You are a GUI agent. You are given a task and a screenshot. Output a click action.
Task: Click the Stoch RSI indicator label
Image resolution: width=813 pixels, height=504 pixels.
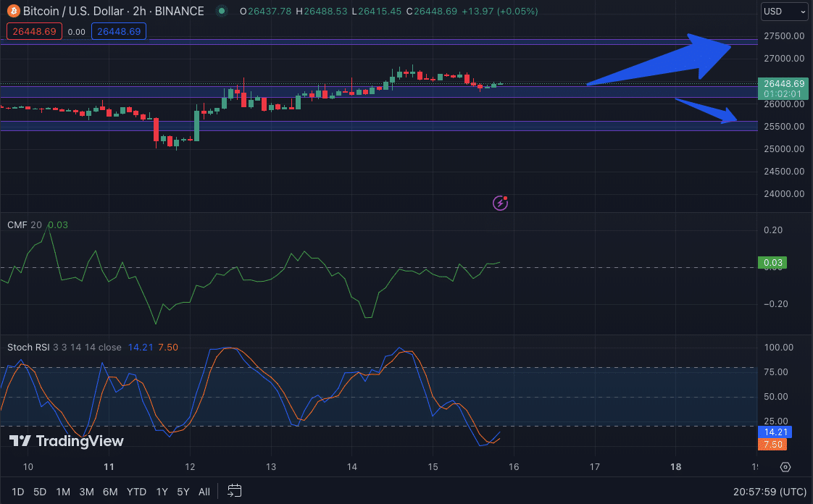coord(28,347)
